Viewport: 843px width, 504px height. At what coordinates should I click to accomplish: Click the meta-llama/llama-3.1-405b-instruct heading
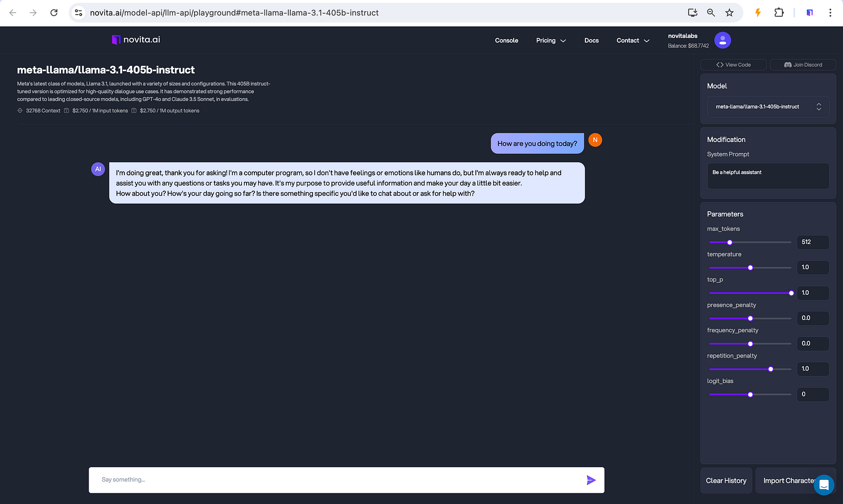pyautogui.click(x=106, y=70)
